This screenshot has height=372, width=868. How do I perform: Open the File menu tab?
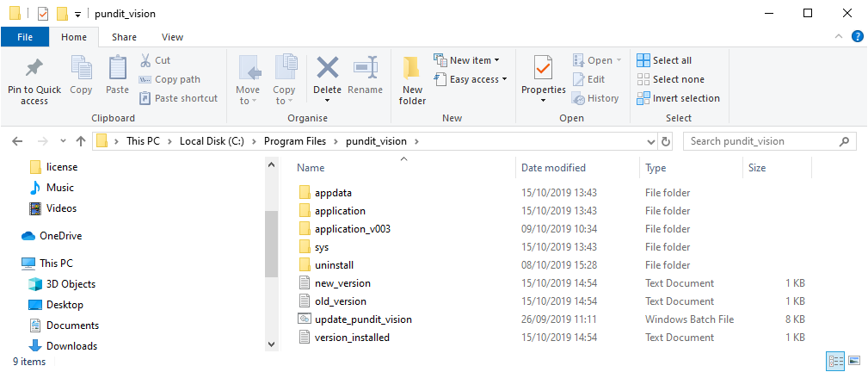(x=25, y=37)
